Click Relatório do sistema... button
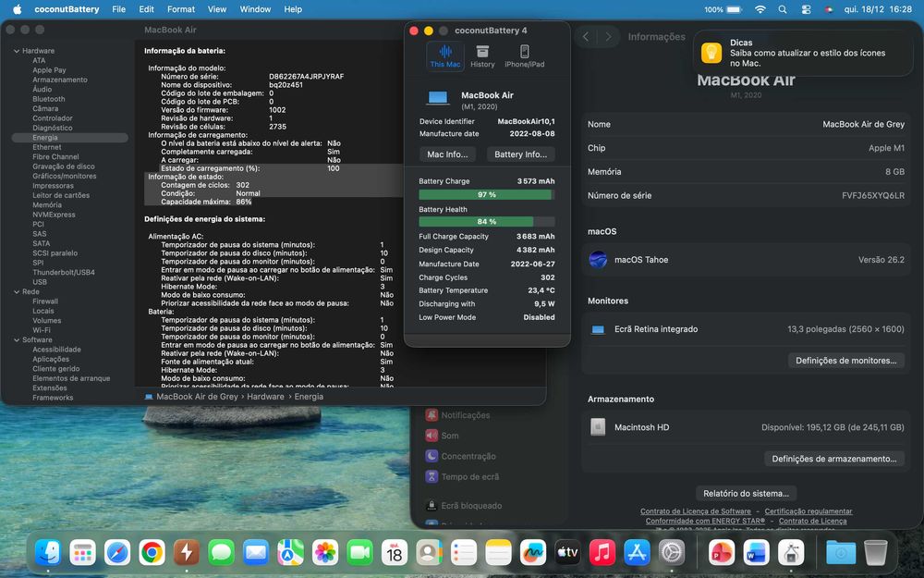The height and width of the screenshot is (578, 924). (x=746, y=493)
